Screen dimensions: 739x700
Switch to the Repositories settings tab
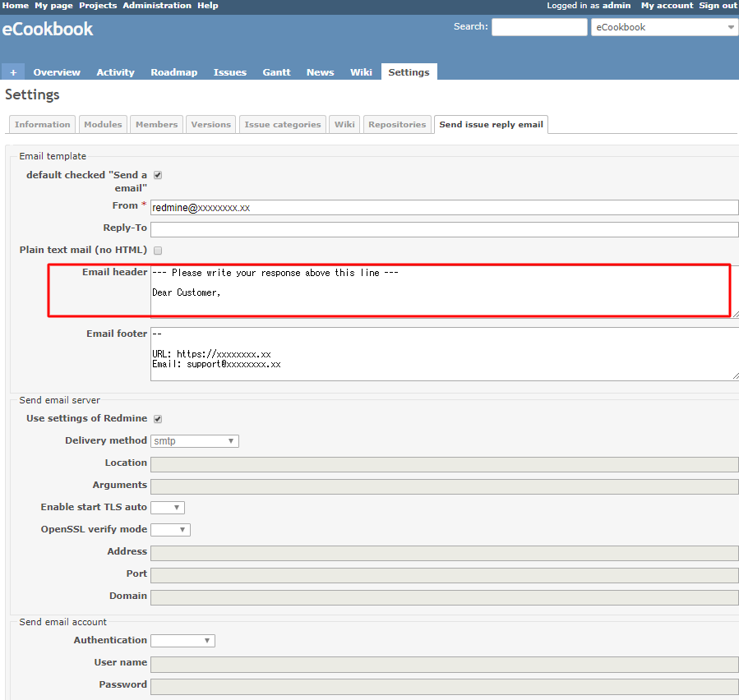[x=397, y=124]
